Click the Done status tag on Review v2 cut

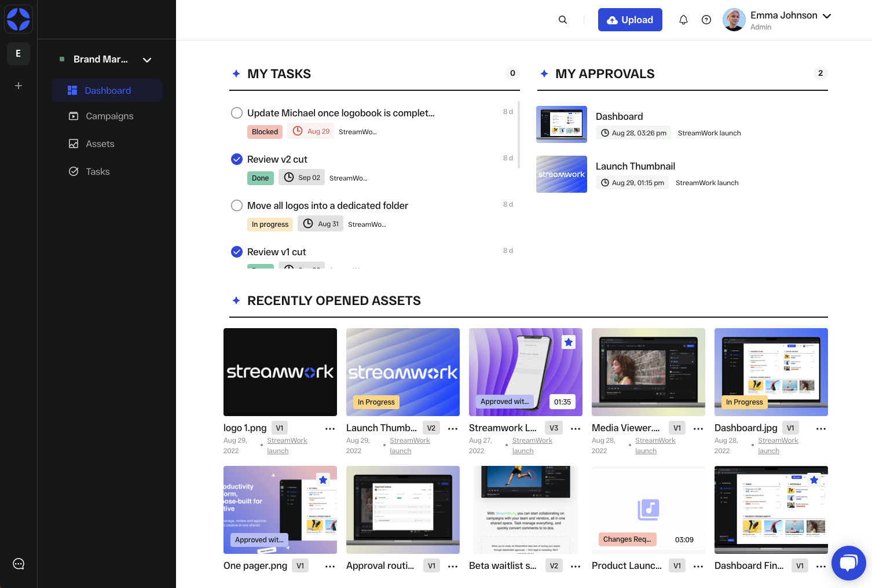pyautogui.click(x=261, y=178)
